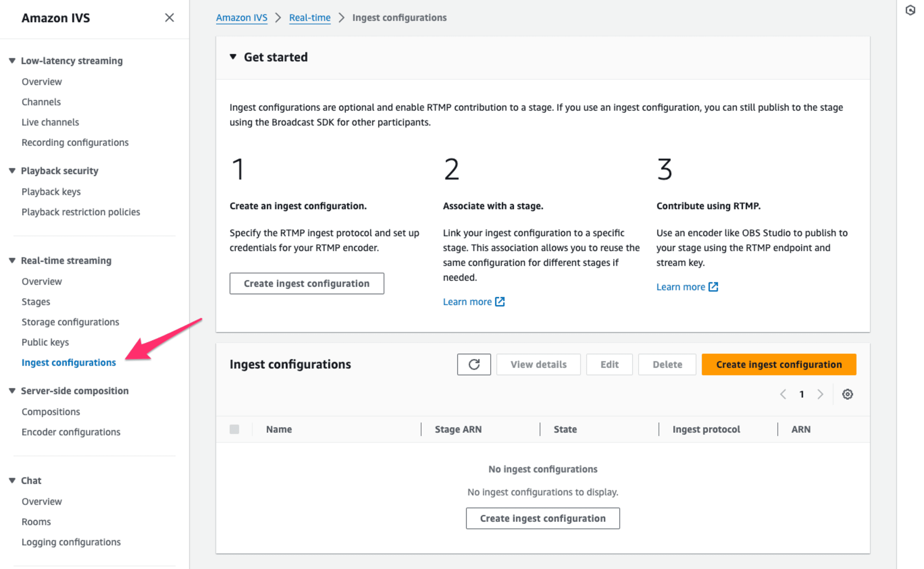This screenshot has height=569, width=924.
Task: Collapse Playback security section
Action: tap(12, 170)
